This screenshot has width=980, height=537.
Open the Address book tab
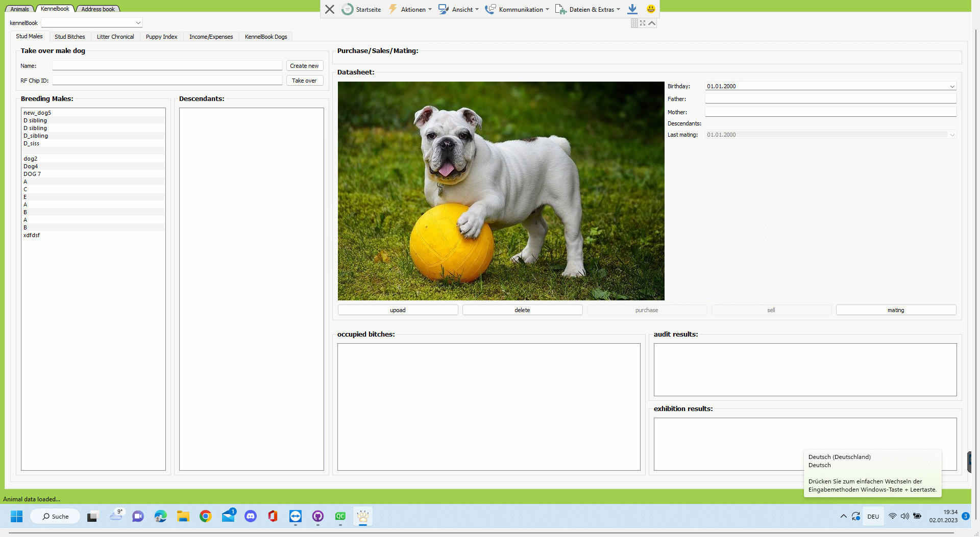(x=98, y=9)
